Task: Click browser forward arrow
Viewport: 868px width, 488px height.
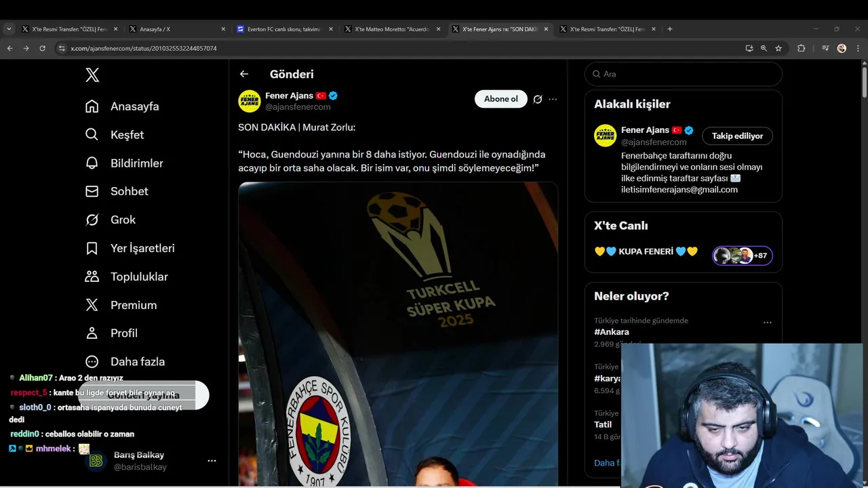Action: (x=26, y=48)
